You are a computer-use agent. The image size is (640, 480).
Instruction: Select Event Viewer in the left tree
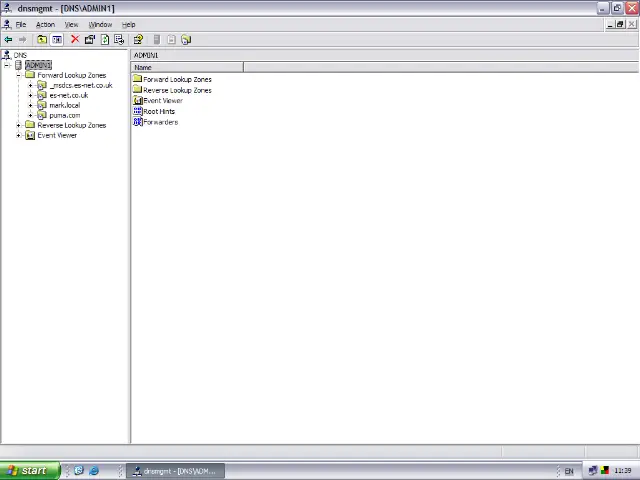point(57,136)
